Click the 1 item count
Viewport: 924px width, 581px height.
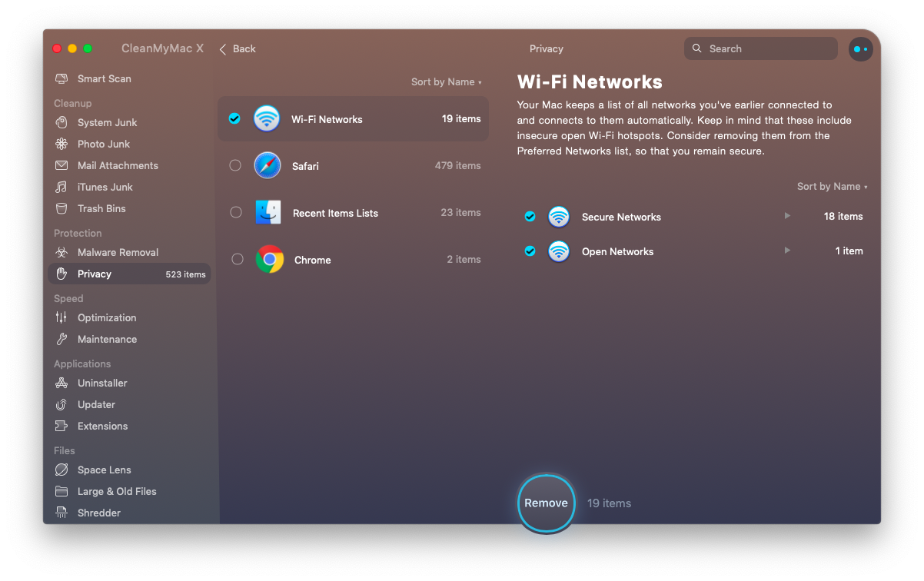pyautogui.click(x=849, y=251)
